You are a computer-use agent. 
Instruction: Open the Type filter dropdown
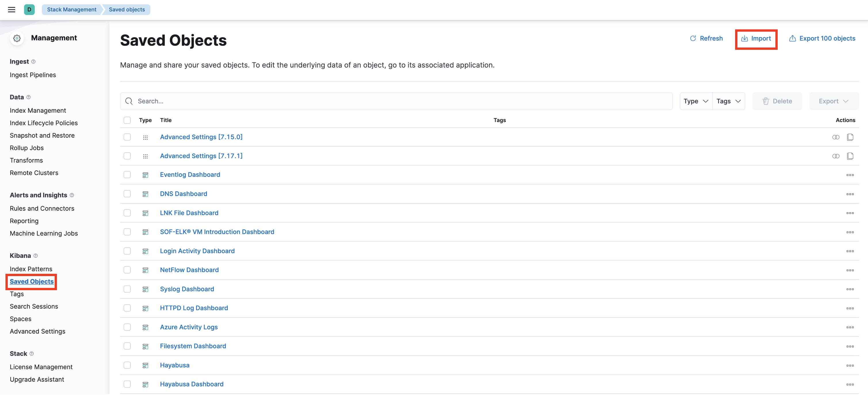695,101
